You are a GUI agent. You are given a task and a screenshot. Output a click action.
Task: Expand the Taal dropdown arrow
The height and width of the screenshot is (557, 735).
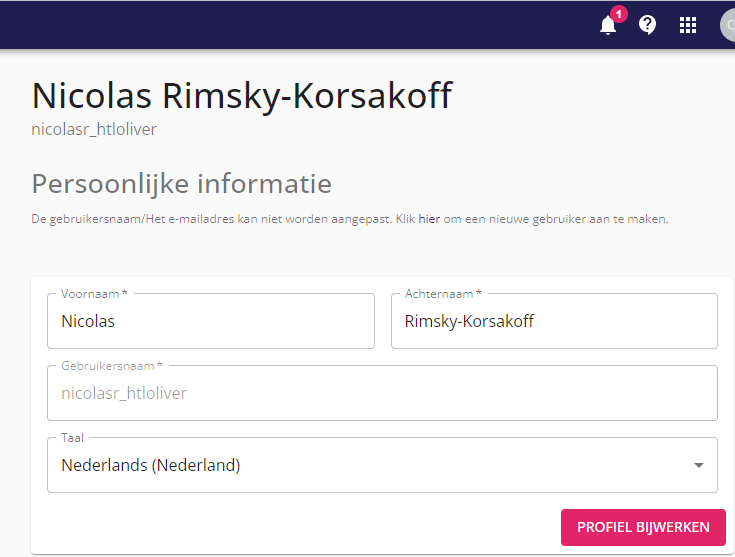(x=698, y=466)
